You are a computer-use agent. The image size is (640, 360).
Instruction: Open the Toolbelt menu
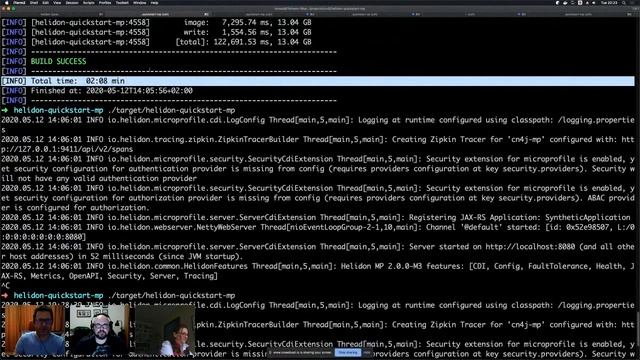(x=122, y=2)
